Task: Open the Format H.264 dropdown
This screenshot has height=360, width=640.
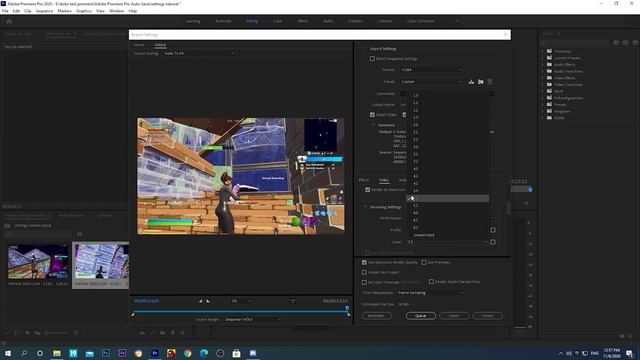Action: pyautogui.click(x=431, y=70)
